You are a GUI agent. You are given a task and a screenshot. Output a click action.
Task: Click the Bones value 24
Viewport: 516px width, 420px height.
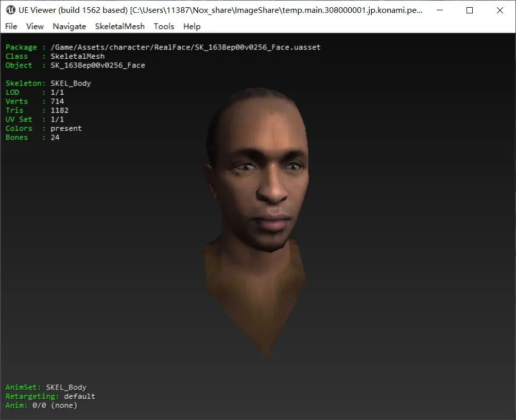(x=55, y=138)
